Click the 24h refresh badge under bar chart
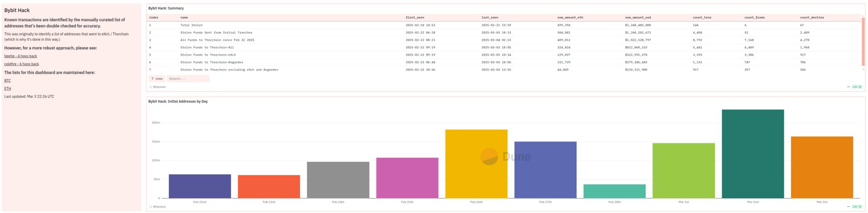 pyautogui.click(x=857, y=207)
